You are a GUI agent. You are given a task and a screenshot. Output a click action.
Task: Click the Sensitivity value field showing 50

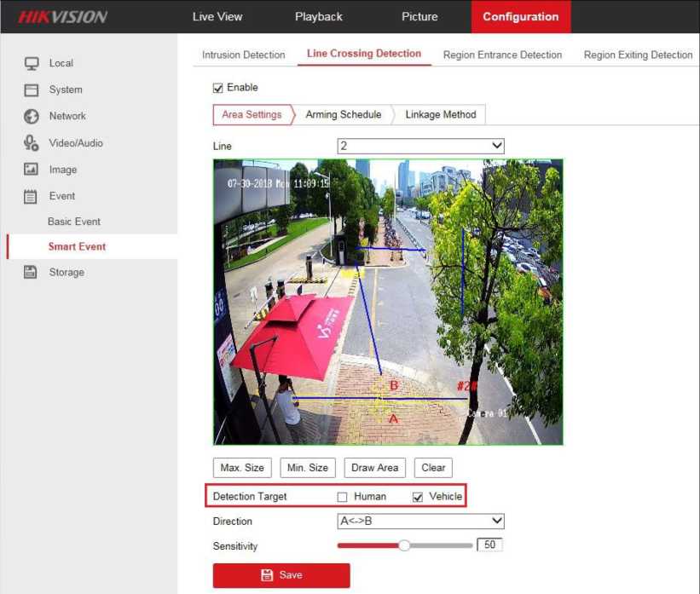tap(489, 545)
